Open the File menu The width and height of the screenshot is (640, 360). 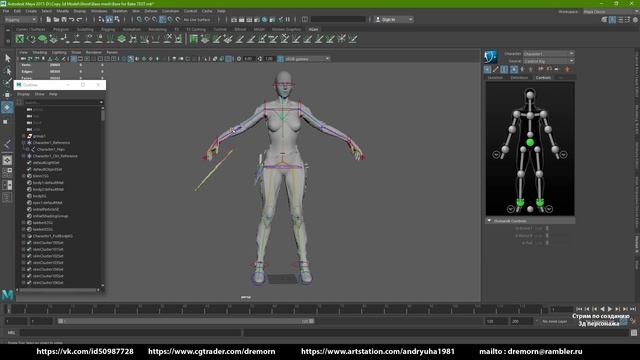[x=6, y=11]
